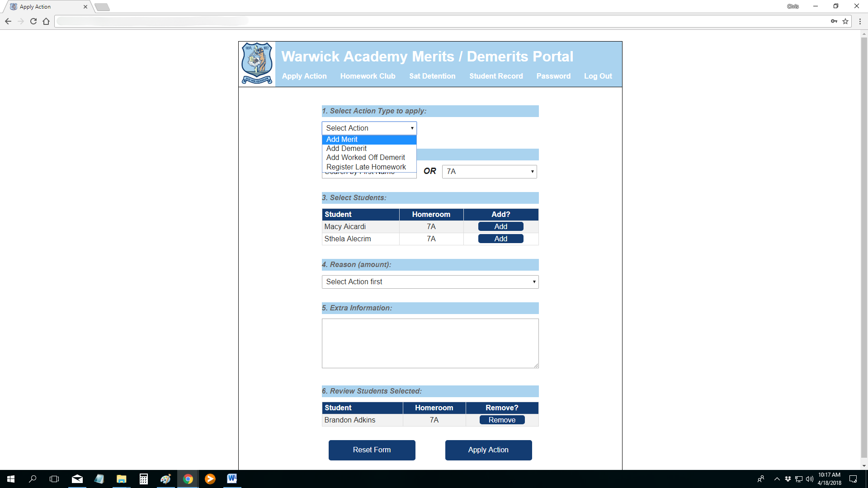Open the 7A homeroom dropdown
868x488 pixels.
point(489,172)
